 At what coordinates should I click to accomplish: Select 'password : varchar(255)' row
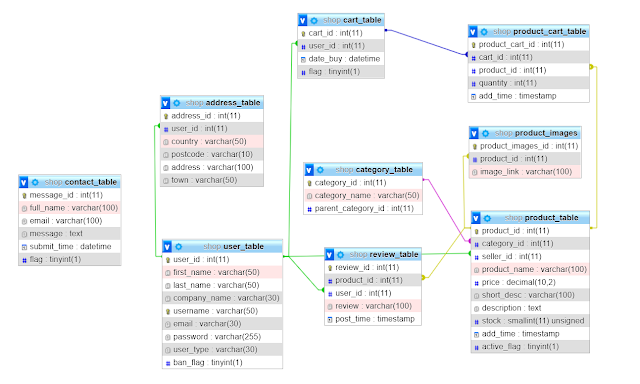click(x=222, y=337)
